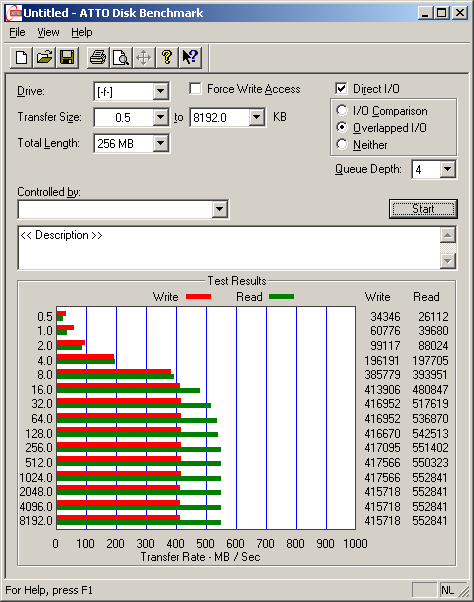Minimize the ATTO Disk Benchmark window

(425, 13)
